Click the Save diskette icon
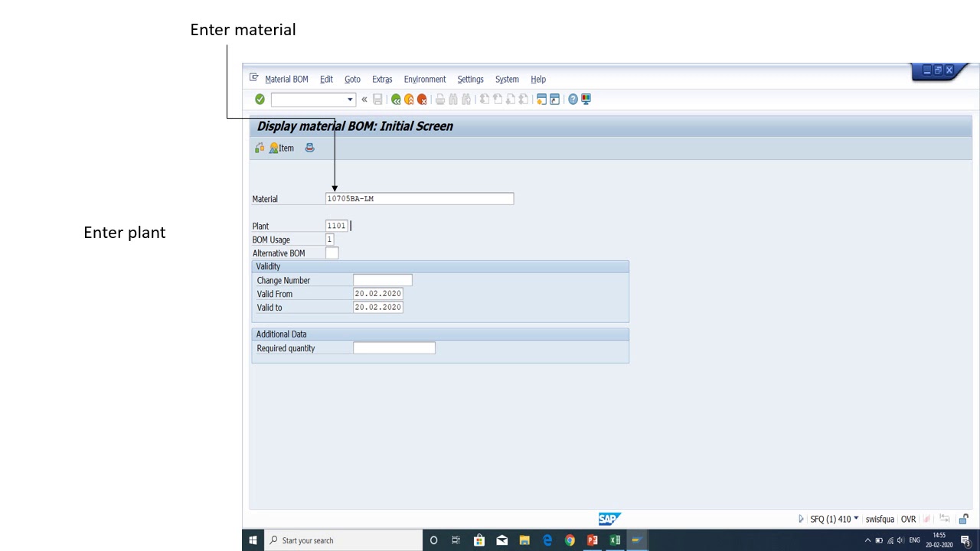980x551 pixels. pyautogui.click(x=377, y=99)
